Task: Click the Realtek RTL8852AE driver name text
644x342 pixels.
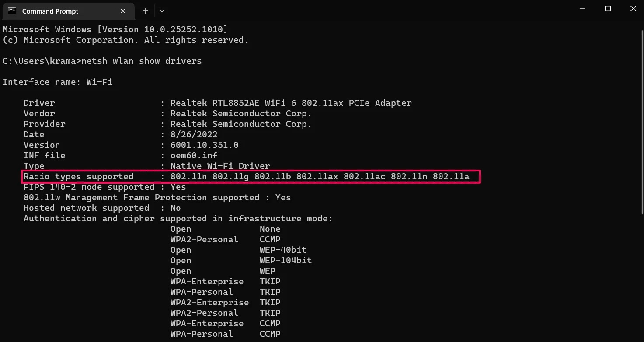Action: point(291,103)
